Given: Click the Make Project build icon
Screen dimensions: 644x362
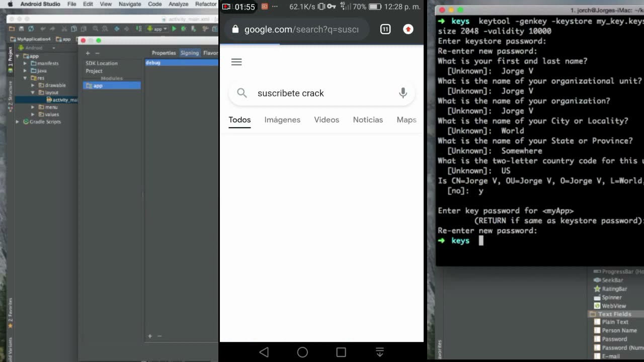Looking at the screenshot, I should 139,29.
